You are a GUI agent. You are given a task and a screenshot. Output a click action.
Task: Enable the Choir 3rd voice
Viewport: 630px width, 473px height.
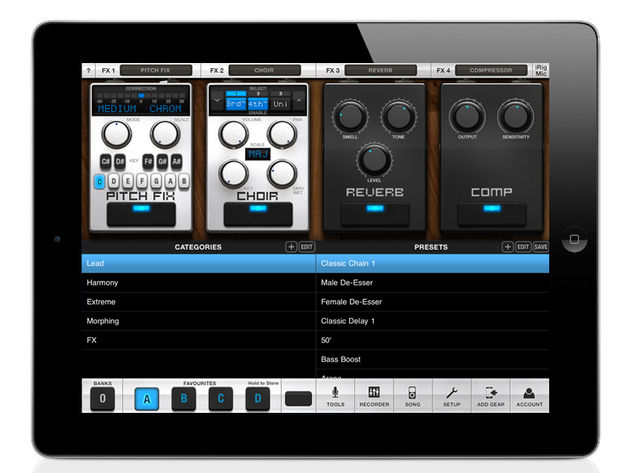pos(236,104)
